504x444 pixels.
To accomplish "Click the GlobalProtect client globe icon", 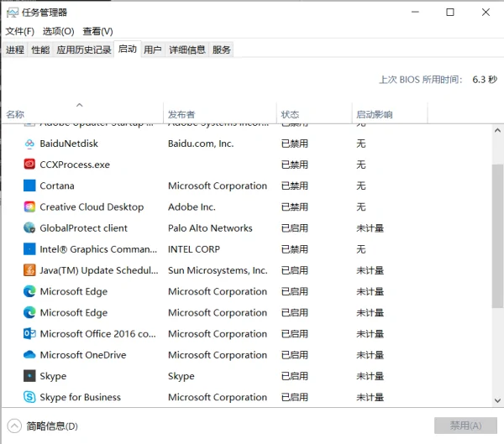I will tap(29, 228).
